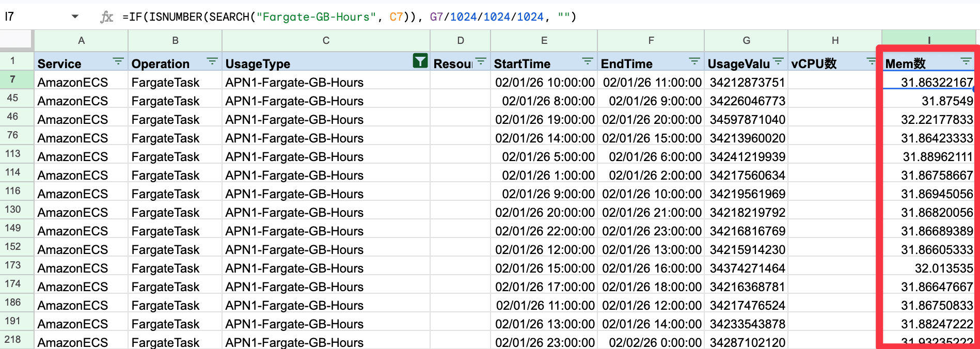Open filter menu for vCPU数 column
980x349 pixels.
871,61
